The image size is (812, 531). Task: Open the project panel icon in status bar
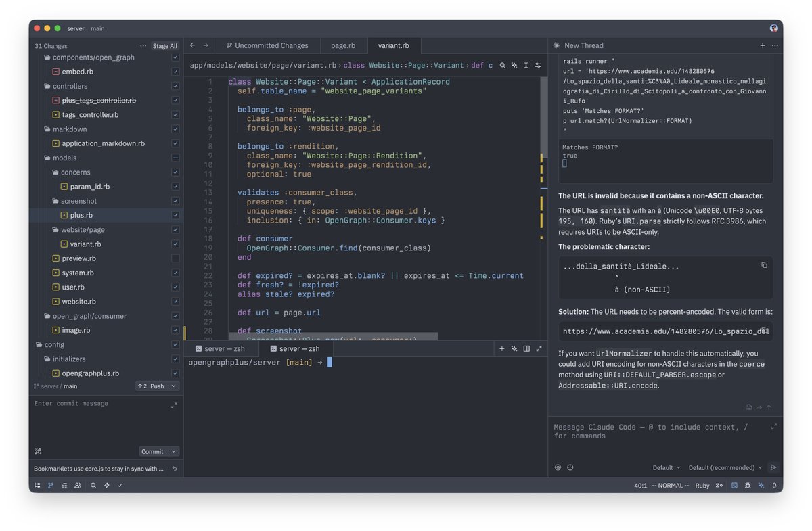[x=37, y=485]
